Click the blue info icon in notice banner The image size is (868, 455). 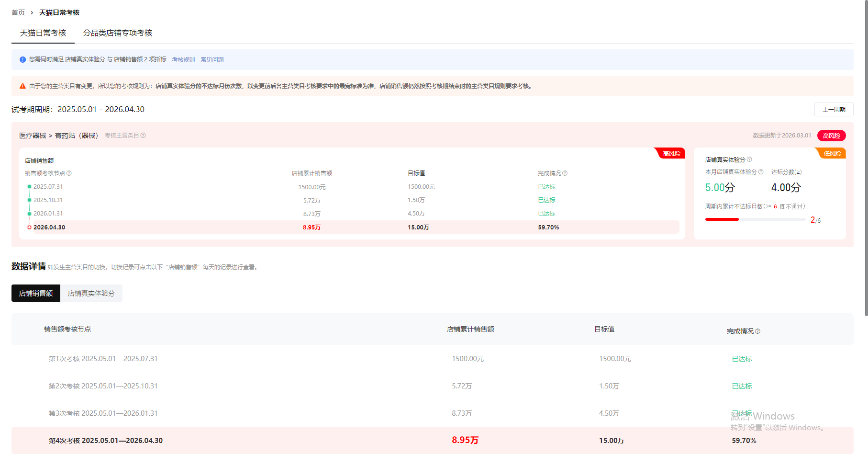coord(22,59)
